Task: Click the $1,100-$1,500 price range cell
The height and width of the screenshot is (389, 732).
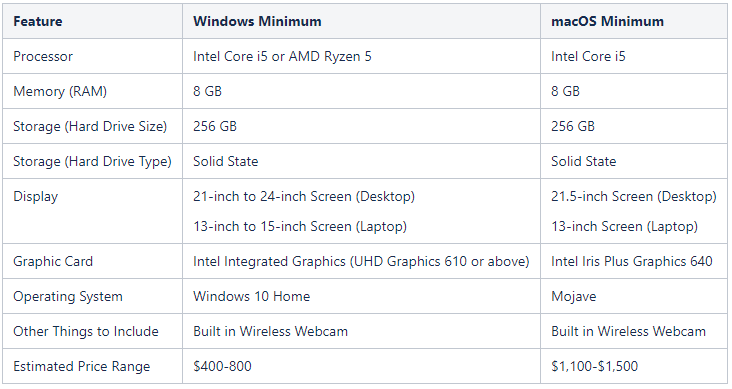Action: [x=634, y=366]
